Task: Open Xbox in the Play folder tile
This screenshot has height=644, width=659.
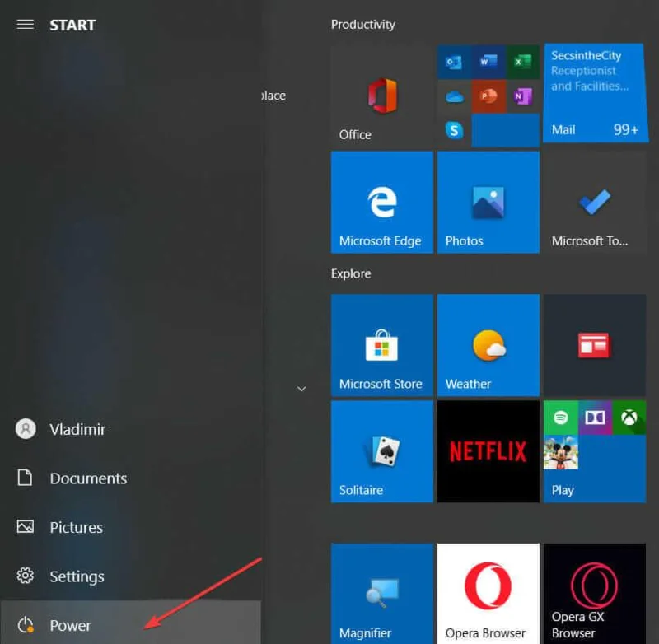Action: pyautogui.click(x=629, y=418)
